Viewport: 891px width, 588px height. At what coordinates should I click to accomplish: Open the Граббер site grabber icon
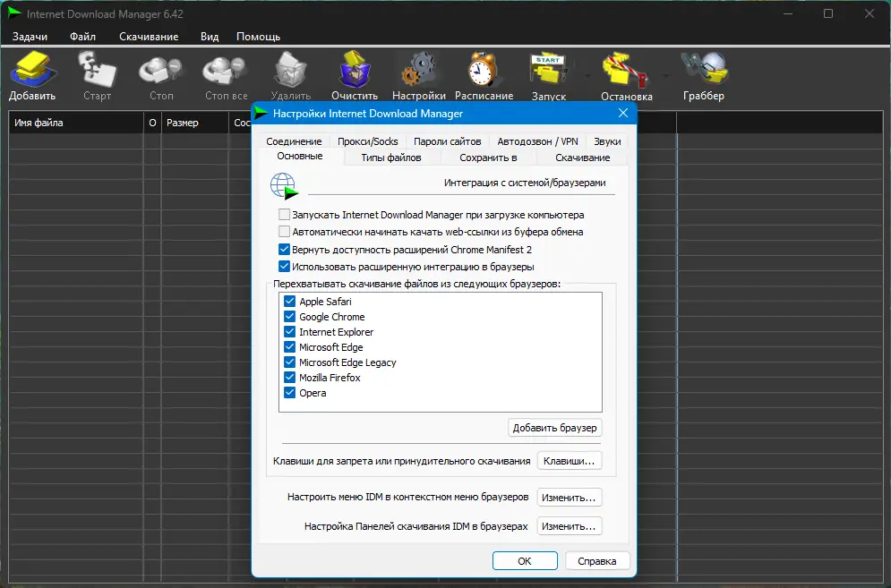[x=705, y=69]
